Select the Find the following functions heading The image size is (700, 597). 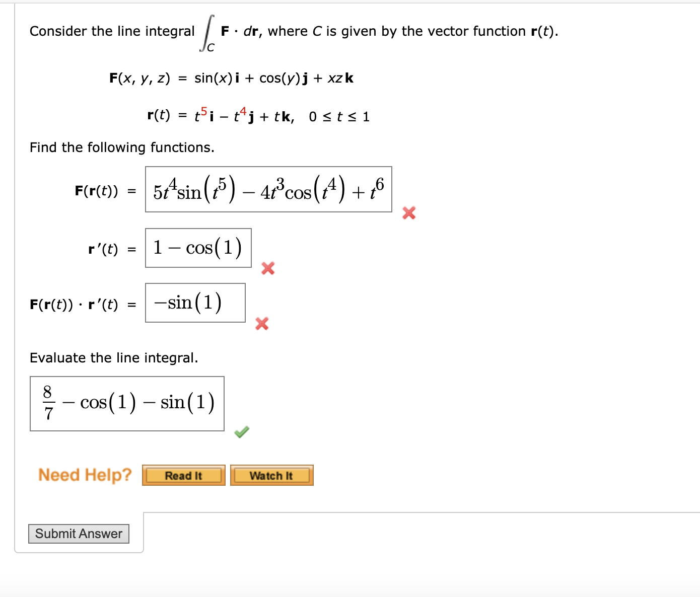[122, 147]
